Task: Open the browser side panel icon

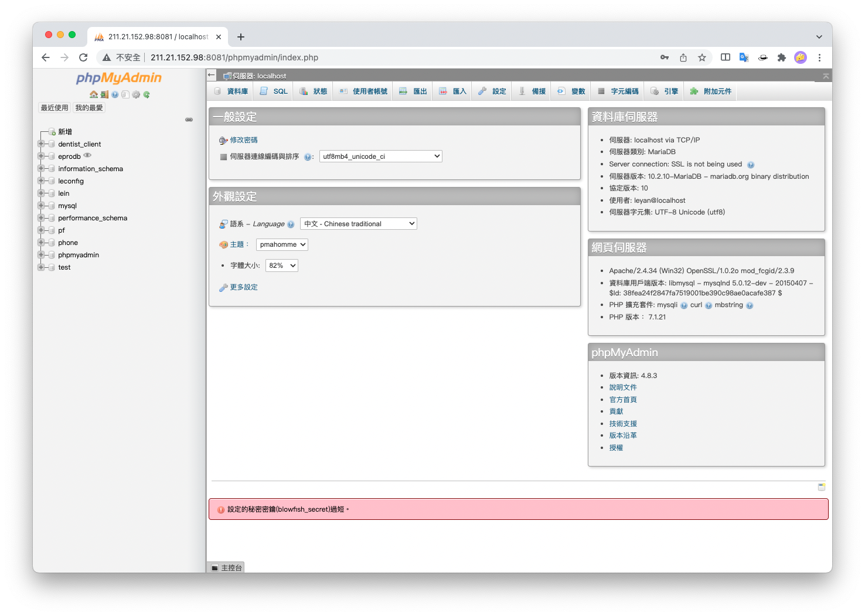Action: [726, 57]
